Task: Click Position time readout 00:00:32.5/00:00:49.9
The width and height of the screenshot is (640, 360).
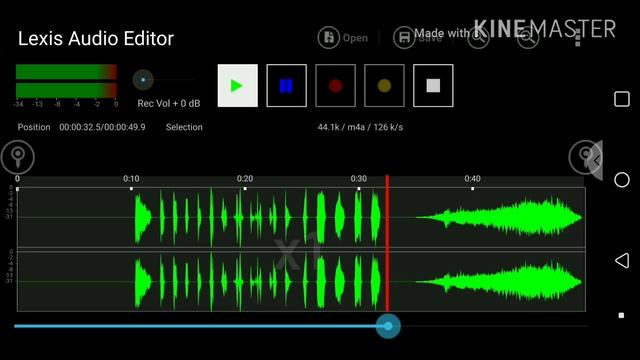Action: click(102, 127)
